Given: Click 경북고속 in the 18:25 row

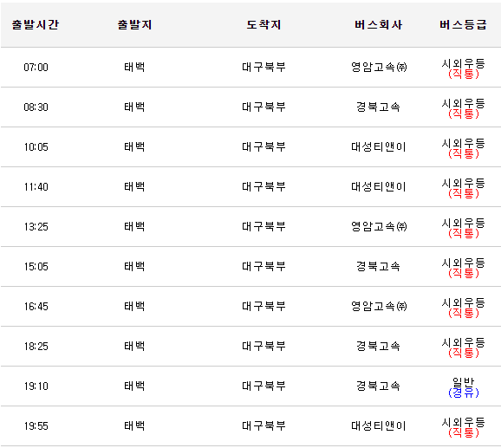Looking at the screenshot, I should pyautogui.click(x=378, y=347).
